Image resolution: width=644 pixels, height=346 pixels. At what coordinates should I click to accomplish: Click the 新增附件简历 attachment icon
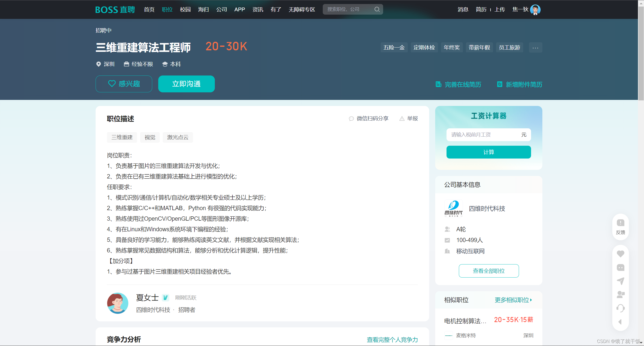pyautogui.click(x=500, y=84)
